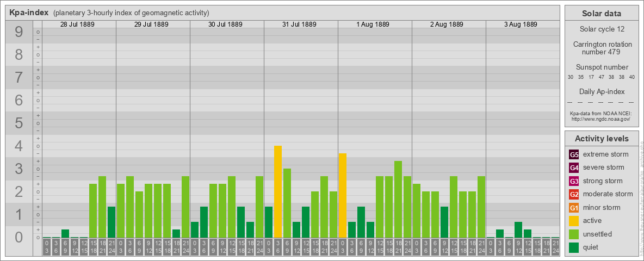This screenshot has width=644, height=261.
Task: Click the Kp scale number 7
Action: tap(19, 78)
